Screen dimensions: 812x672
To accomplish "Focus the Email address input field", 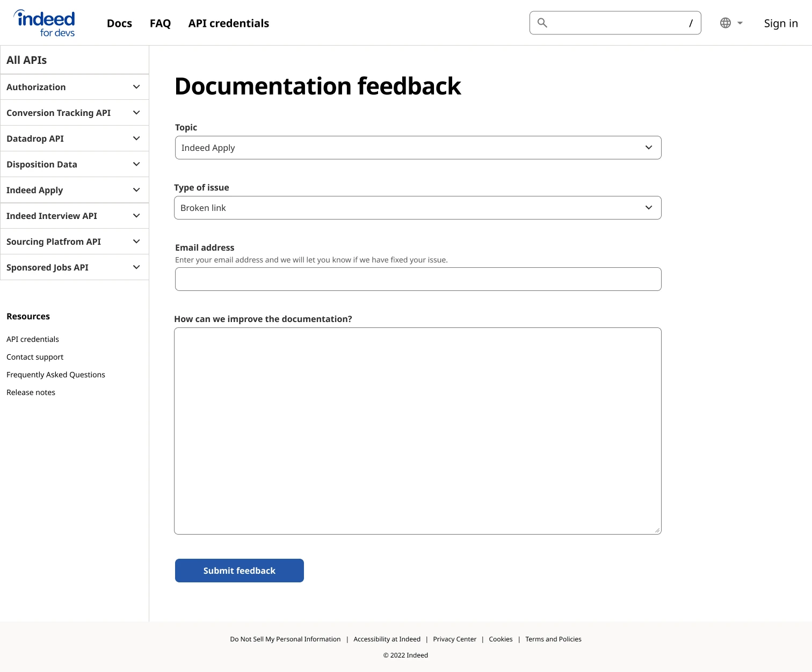I will pos(418,279).
